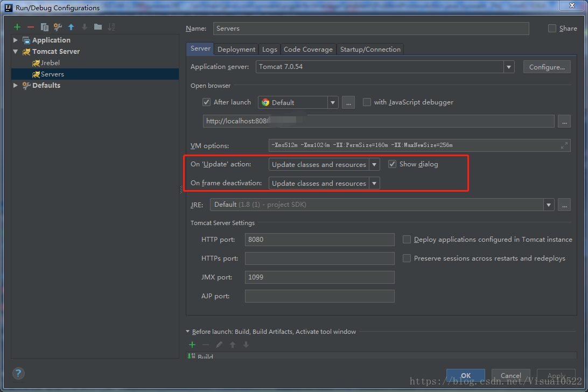Screen dimensions: 588x392
Task: Collapse the Before launch section
Action: click(188, 332)
